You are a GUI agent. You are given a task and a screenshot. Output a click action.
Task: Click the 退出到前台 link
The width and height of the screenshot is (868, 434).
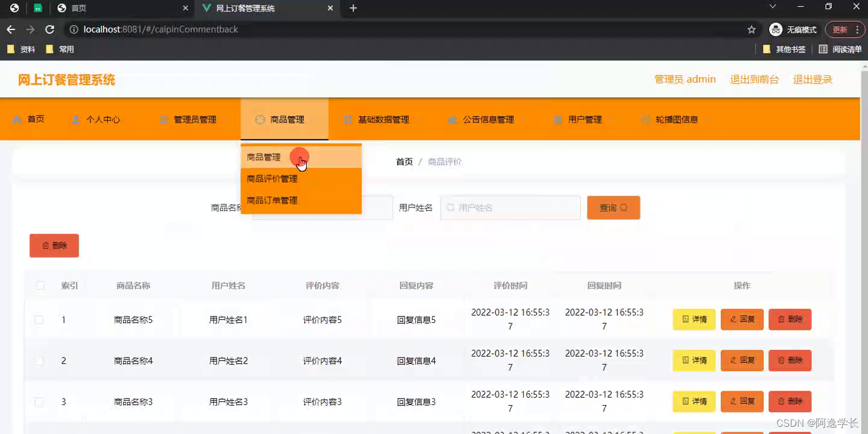pyautogui.click(x=754, y=80)
